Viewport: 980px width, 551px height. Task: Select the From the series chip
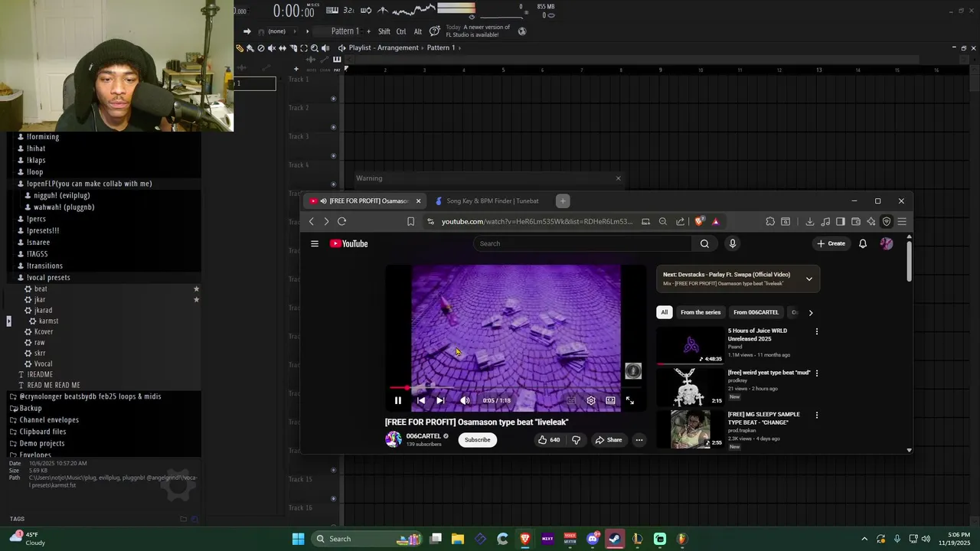pos(701,312)
